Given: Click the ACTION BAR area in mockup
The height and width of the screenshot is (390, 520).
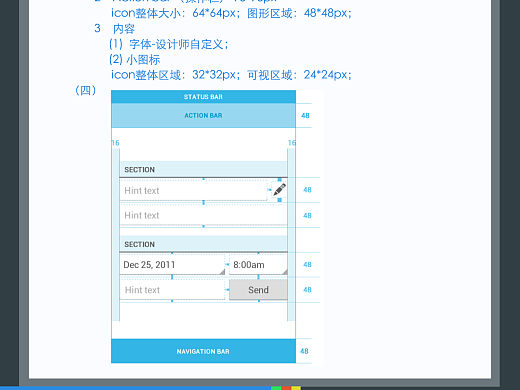Looking at the screenshot, I should (x=203, y=115).
